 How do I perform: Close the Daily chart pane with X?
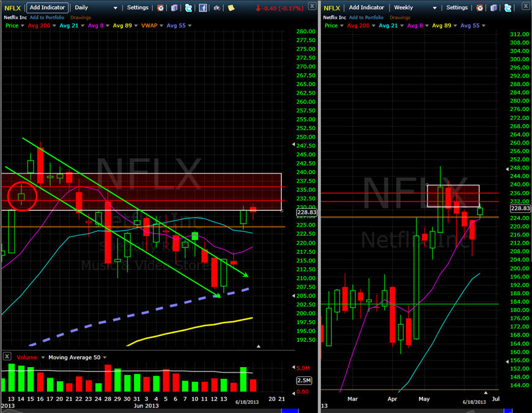[x=312, y=5]
